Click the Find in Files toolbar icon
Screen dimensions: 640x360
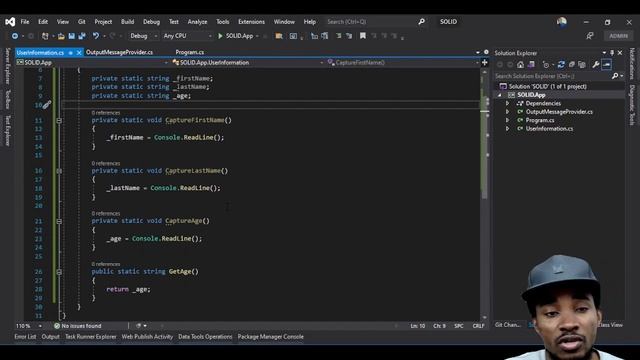(279, 36)
